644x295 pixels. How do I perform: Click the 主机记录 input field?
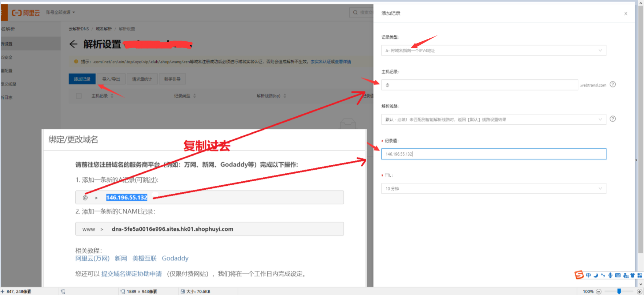480,85
